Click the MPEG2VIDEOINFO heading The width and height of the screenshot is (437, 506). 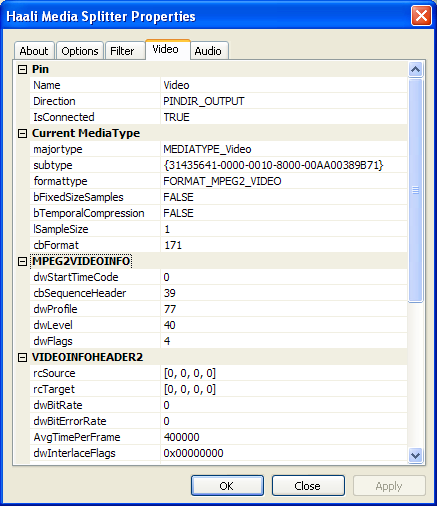tap(81, 261)
